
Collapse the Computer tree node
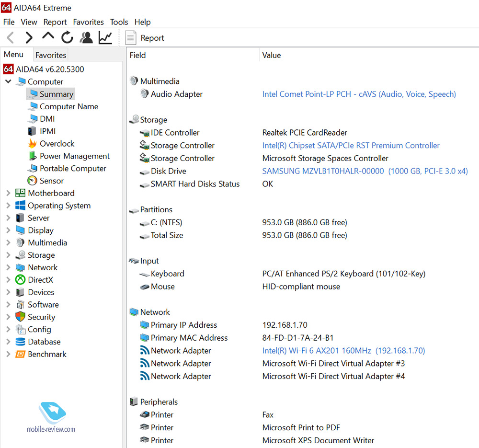[8, 81]
